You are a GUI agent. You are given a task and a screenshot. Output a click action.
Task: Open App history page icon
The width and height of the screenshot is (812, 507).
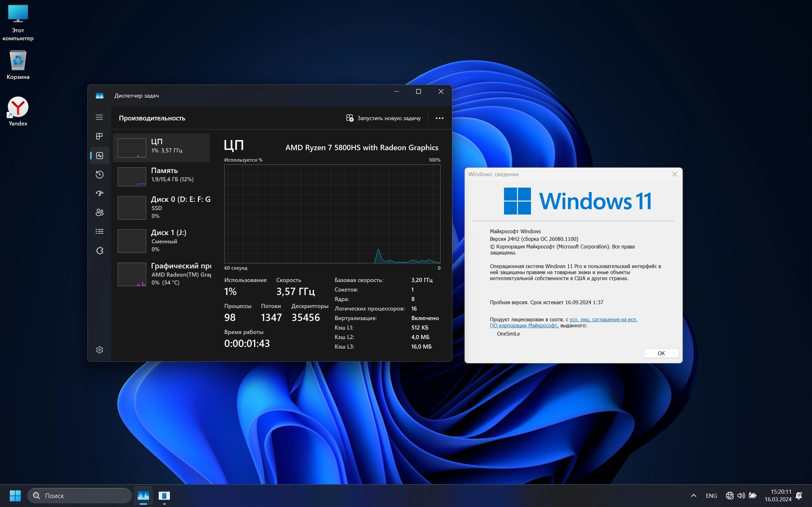tap(99, 174)
